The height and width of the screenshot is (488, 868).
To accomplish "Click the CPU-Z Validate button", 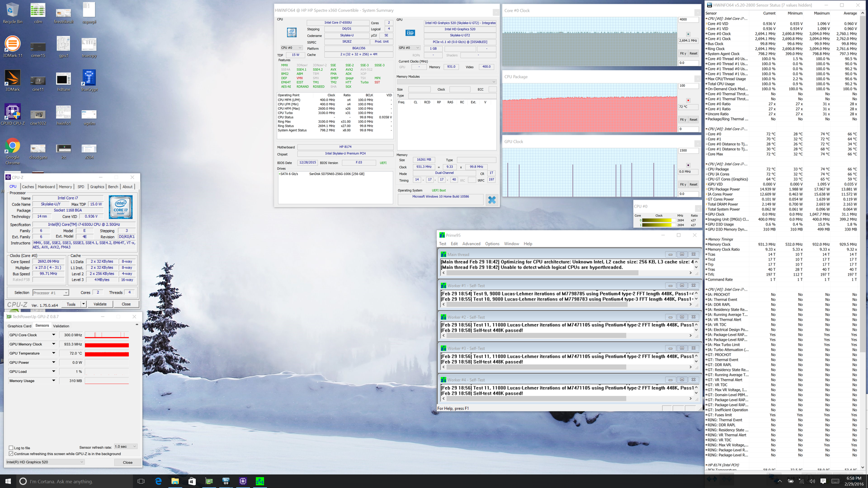I will 100,304.
